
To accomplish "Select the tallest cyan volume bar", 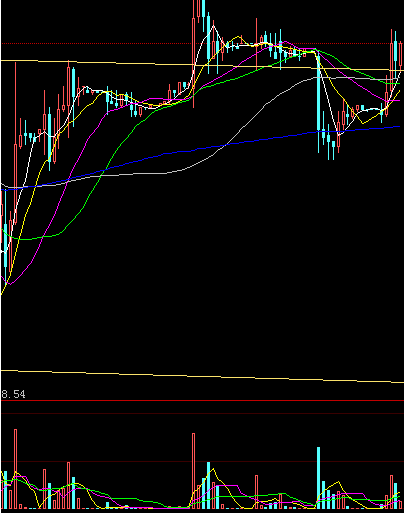I will (318, 478).
